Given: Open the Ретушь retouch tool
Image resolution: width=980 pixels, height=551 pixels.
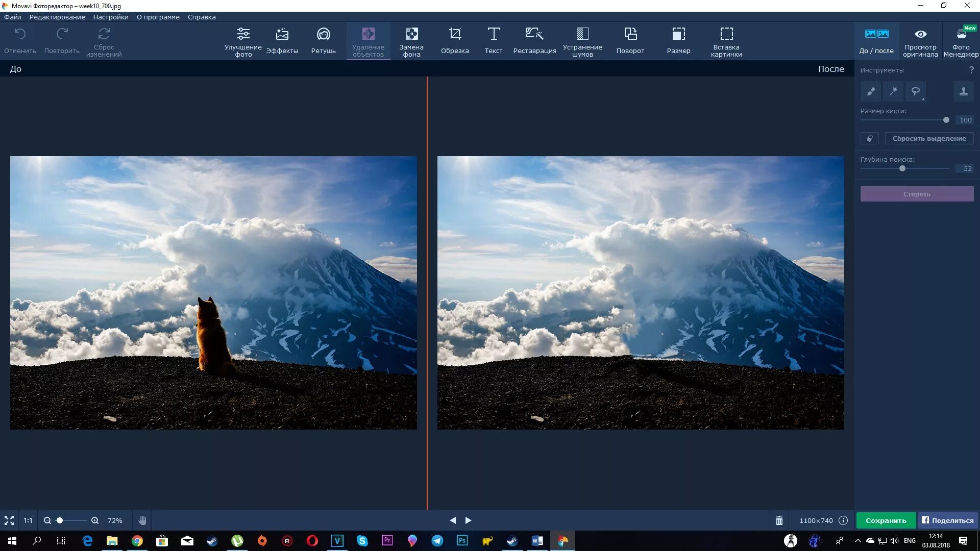Looking at the screenshot, I should (x=323, y=40).
